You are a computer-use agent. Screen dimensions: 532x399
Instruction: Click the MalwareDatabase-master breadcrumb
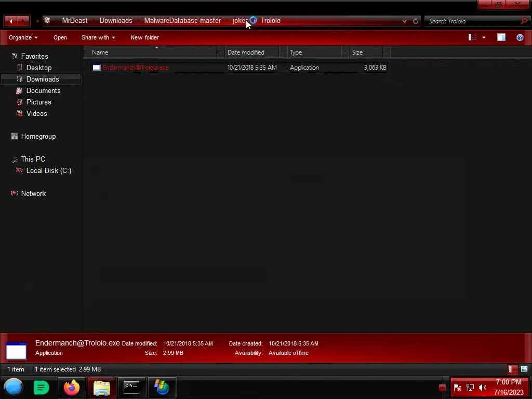[x=182, y=21]
